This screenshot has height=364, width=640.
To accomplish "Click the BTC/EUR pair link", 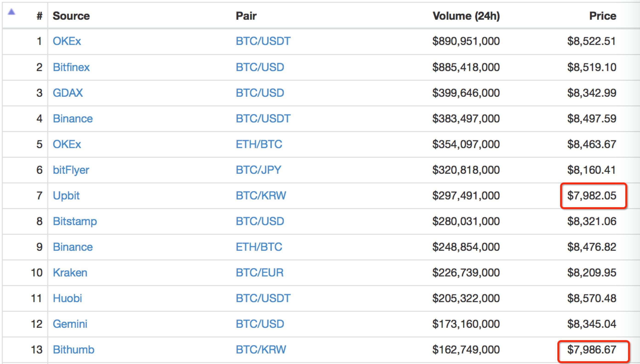I will click(260, 273).
